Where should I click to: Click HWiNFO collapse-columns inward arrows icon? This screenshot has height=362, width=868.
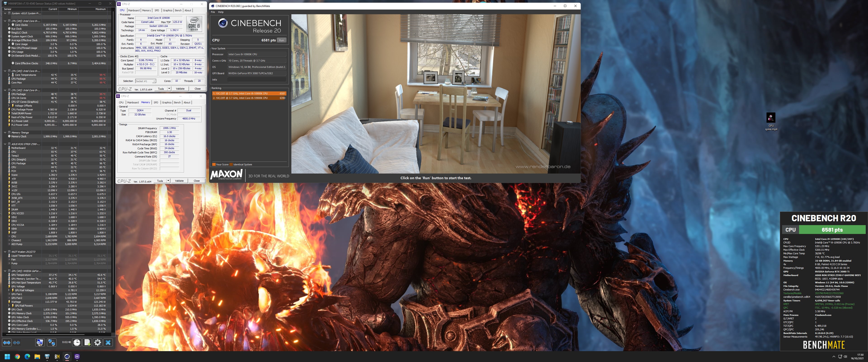(17, 343)
